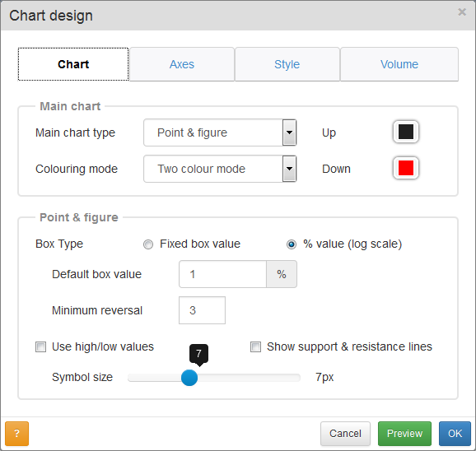Click the Minimum reversal input field
Image resolution: width=476 pixels, height=451 pixels.
click(203, 310)
